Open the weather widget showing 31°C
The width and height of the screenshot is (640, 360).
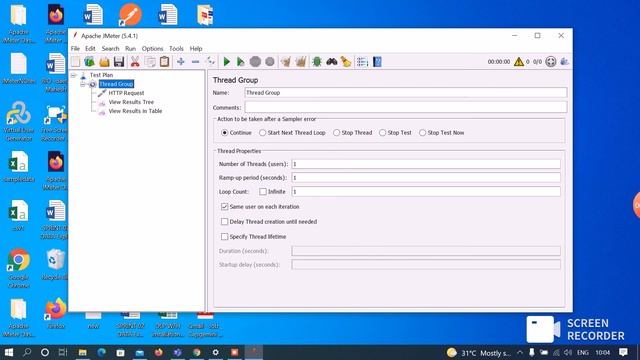[x=479, y=353]
